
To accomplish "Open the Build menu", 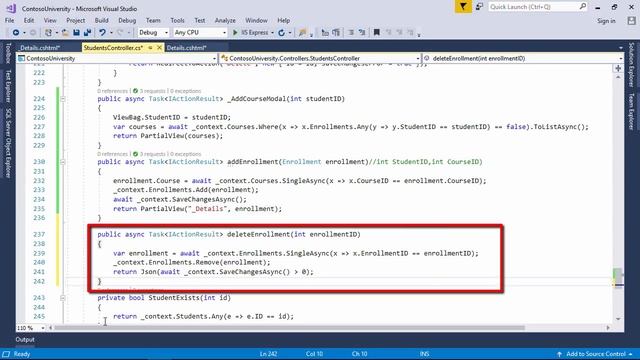I will [x=102, y=20].
